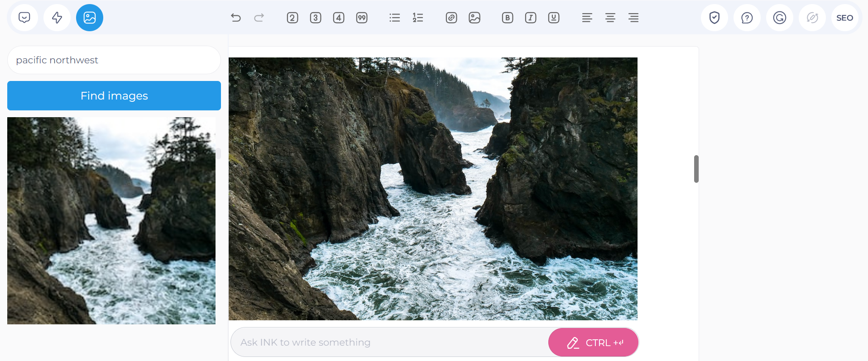Undo the last edit
This screenshot has height=361, width=868.
click(236, 18)
